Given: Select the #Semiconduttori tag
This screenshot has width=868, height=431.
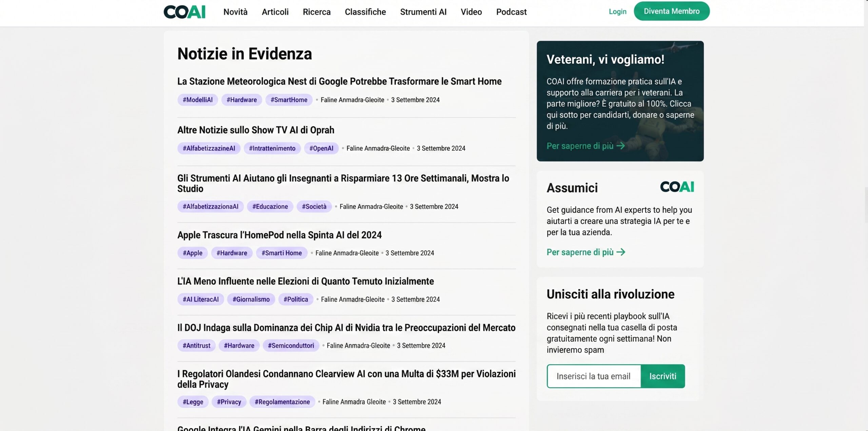Looking at the screenshot, I should [291, 345].
